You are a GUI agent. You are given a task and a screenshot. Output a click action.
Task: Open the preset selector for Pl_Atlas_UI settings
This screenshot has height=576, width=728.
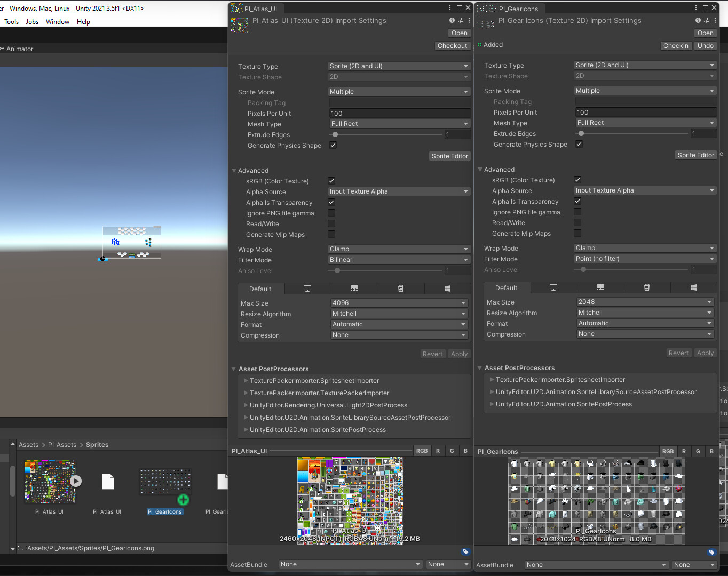(x=460, y=20)
